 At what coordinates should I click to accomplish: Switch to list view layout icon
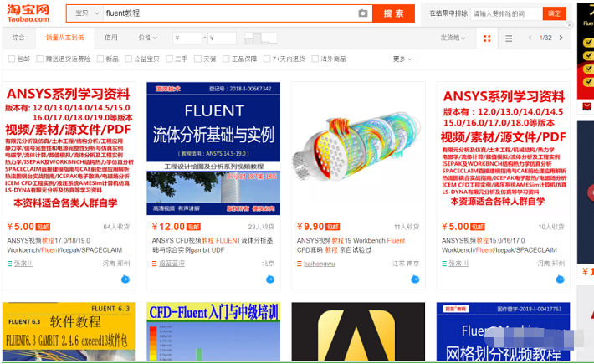coord(509,38)
